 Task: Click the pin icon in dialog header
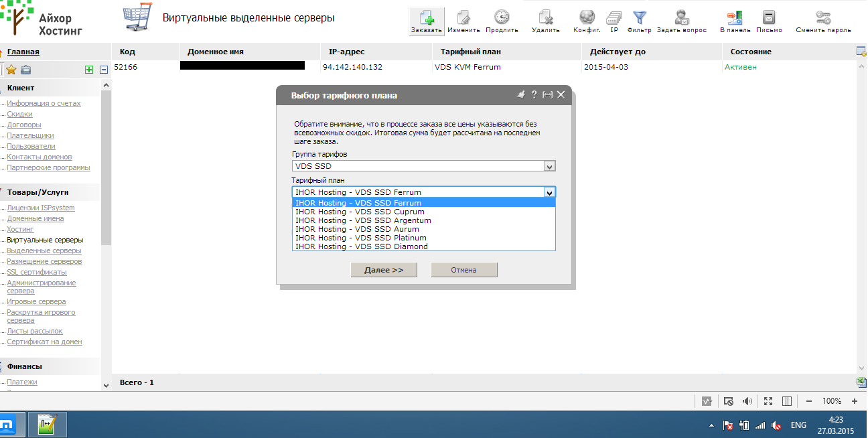pos(522,95)
